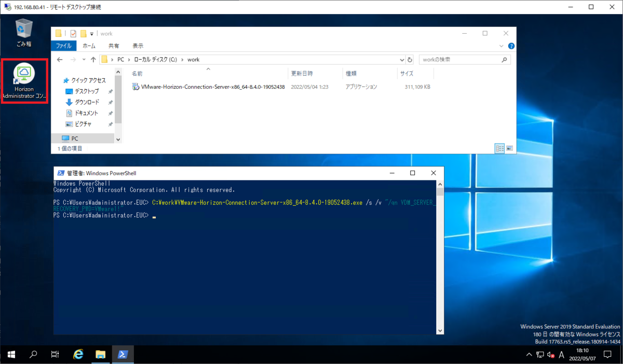Switch to the 共有 ribbon tab
Image resolution: width=623 pixels, height=364 pixels.
114,46
